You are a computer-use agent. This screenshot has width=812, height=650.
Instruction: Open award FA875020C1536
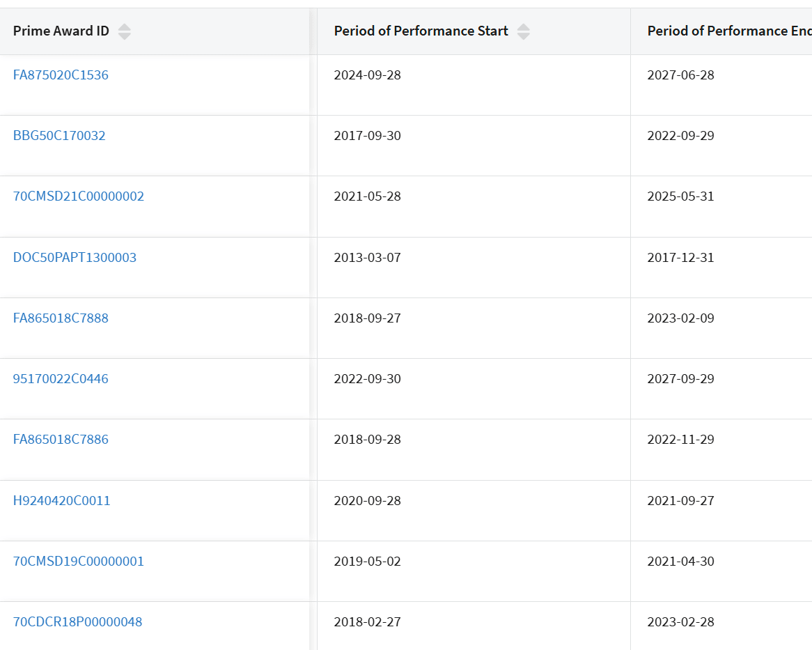61,75
